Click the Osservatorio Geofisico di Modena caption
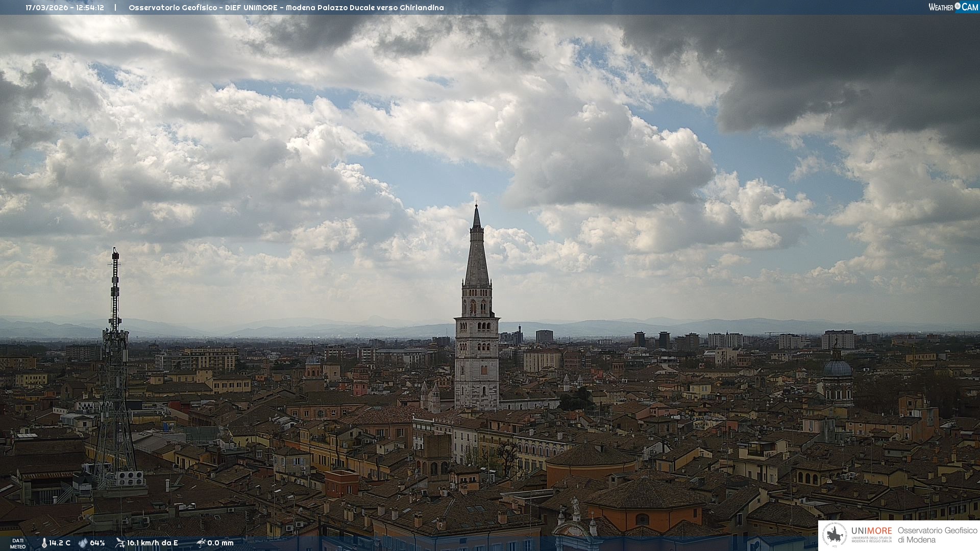The height and width of the screenshot is (551, 980). point(937,535)
